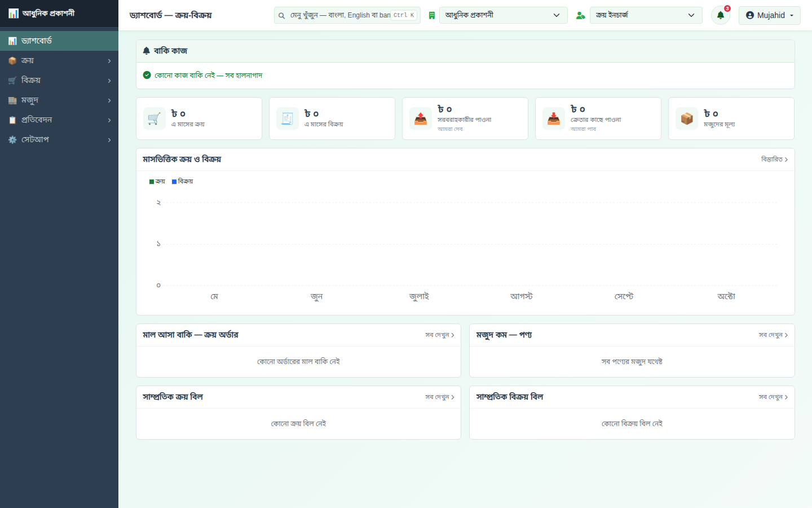Click the কোনো ক্রয় বিল নেই text
This screenshot has height=508, width=812.
298,424
